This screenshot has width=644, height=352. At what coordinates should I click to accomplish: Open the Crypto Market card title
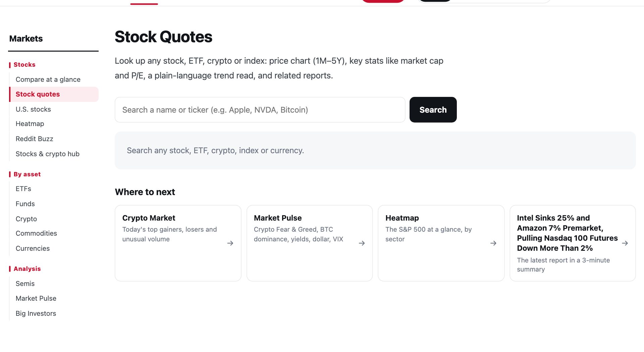click(x=149, y=218)
